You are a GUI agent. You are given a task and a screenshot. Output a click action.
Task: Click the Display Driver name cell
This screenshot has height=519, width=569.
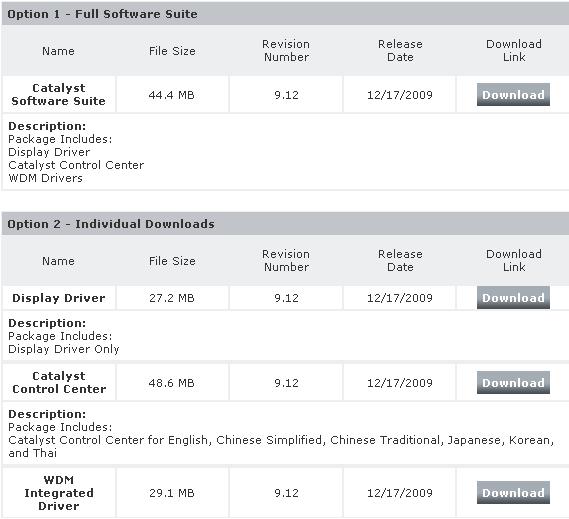pos(58,298)
